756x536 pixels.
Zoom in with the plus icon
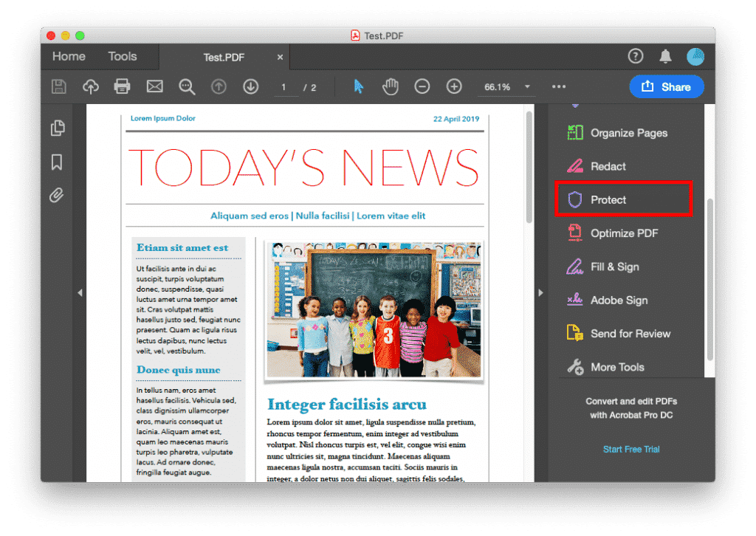[x=454, y=87]
